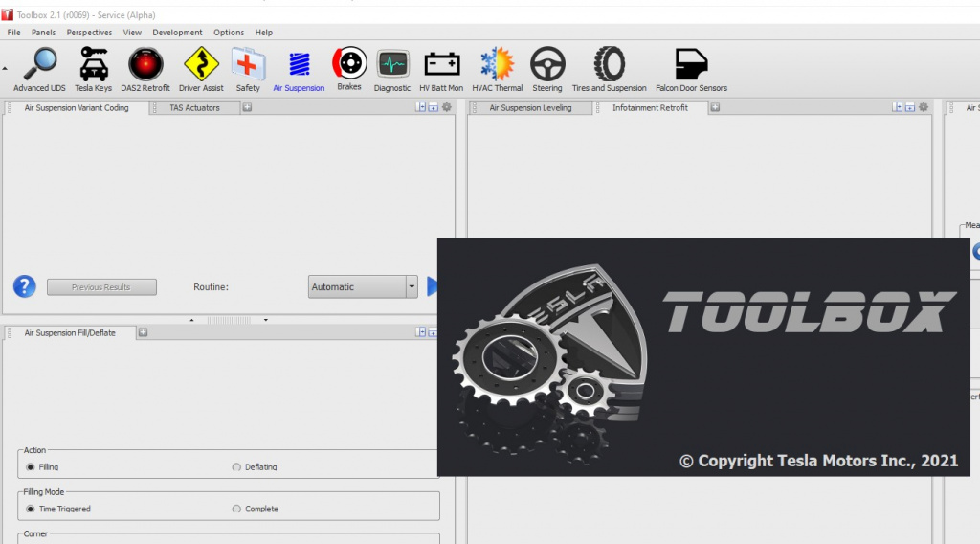The height and width of the screenshot is (544, 980).
Task: Launch the DAS2 Retrofit perspective
Action: pyautogui.click(x=145, y=70)
